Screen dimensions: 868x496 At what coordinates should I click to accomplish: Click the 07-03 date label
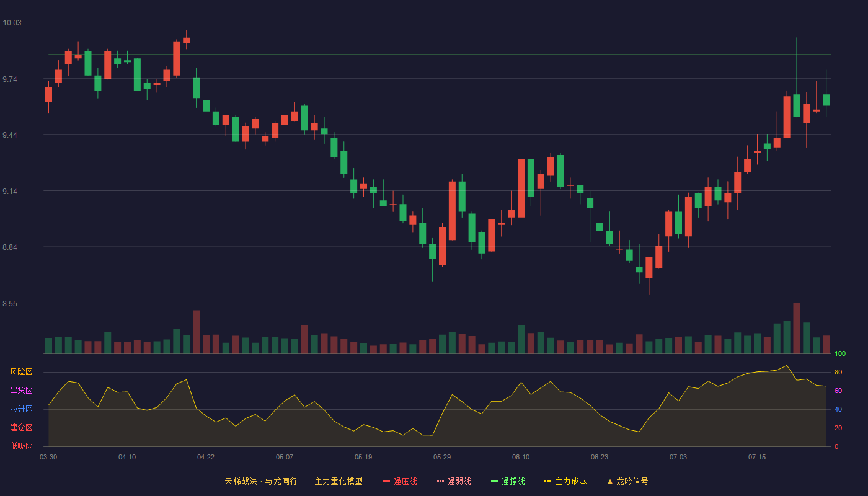678,457
